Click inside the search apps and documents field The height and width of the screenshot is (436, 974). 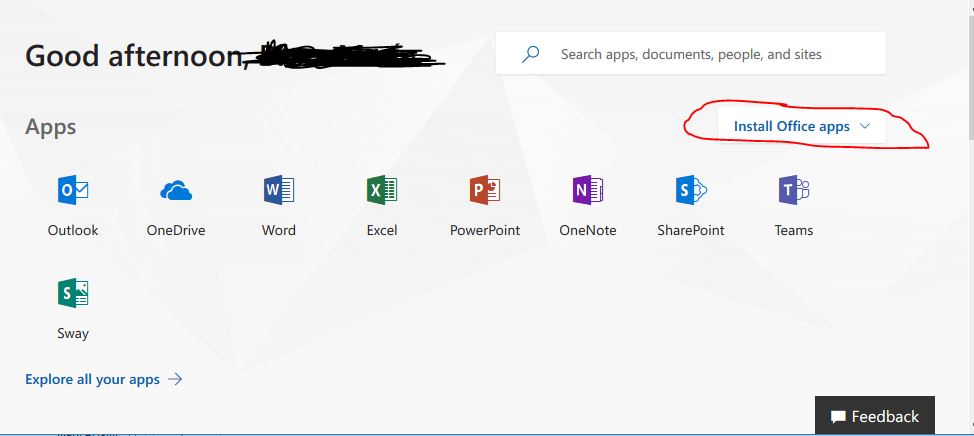691,54
